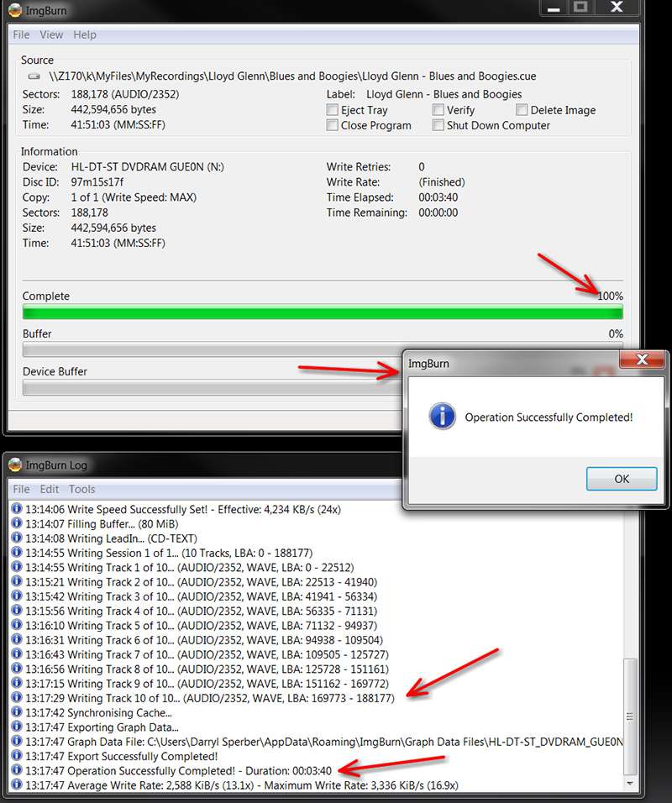Click the Time Remaining value 00:00:00
This screenshot has width=672, height=803.
[438, 213]
